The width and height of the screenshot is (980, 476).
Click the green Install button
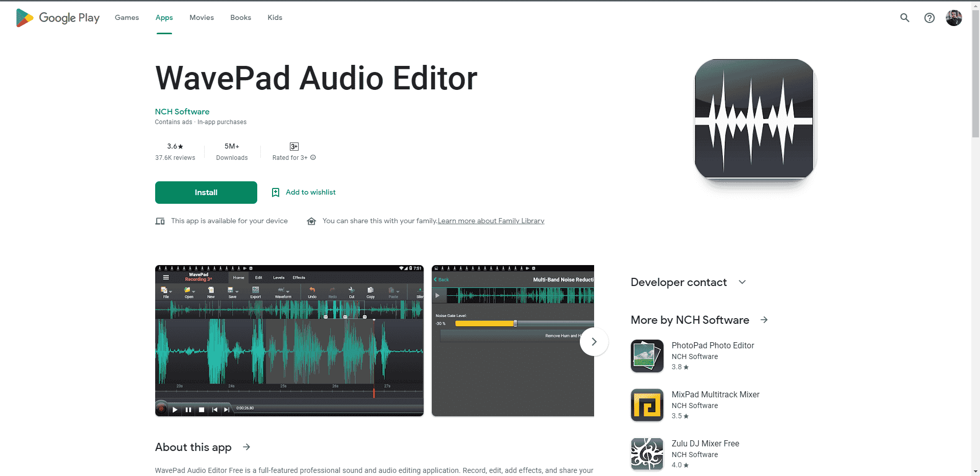[206, 193]
